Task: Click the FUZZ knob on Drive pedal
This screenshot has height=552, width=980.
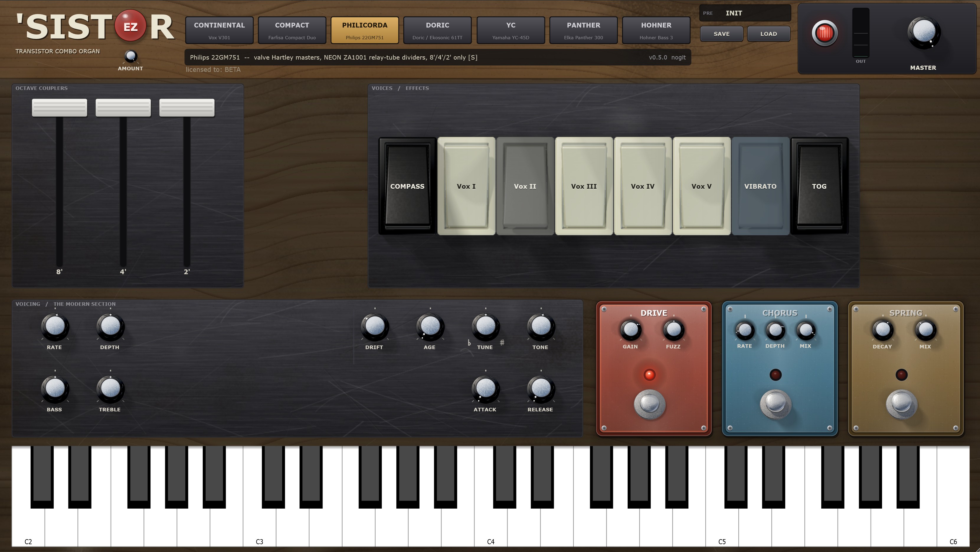Action: tap(673, 330)
